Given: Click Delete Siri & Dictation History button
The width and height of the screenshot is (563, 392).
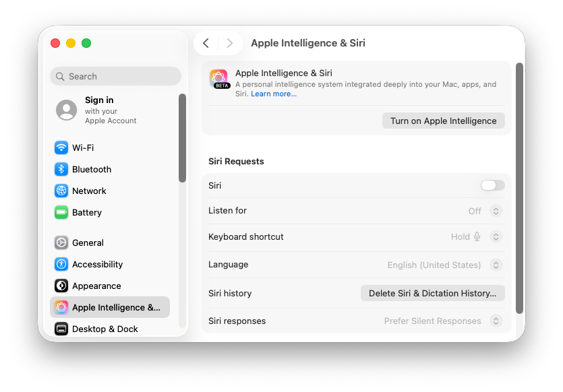Looking at the screenshot, I should tap(432, 293).
